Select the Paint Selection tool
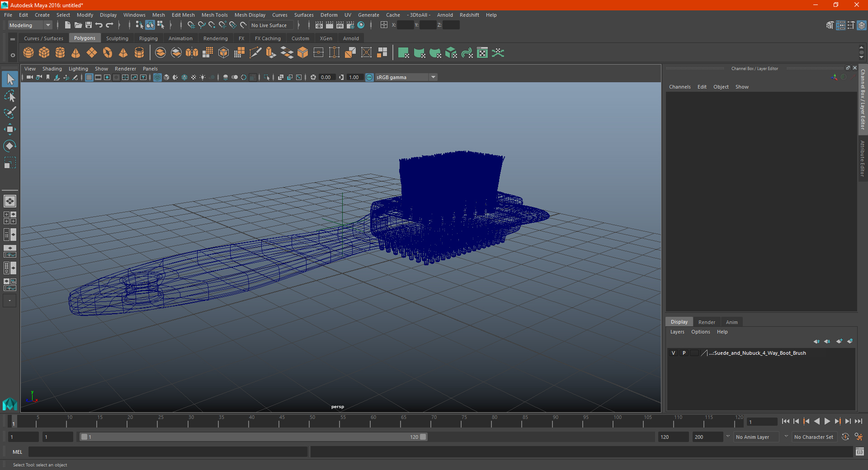Viewport: 868px width, 470px height. (x=9, y=113)
